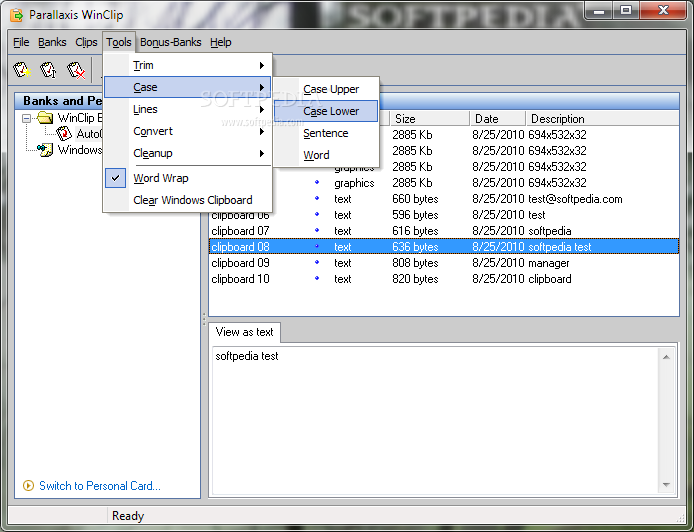Image resolution: width=694 pixels, height=532 pixels.
Task: Click Switch to Personal Card link
Action: coord(100,486)
